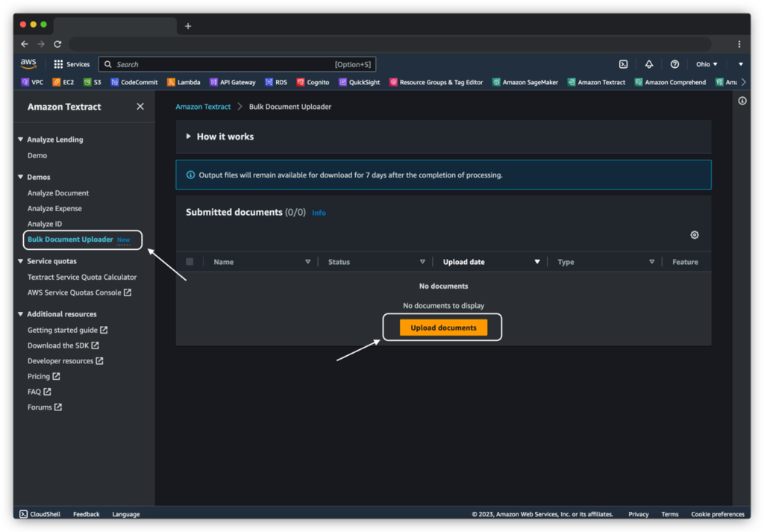This screenshot has width=764, height=532.
Task: Open the help question mark icon
Action: coord(674,64)
